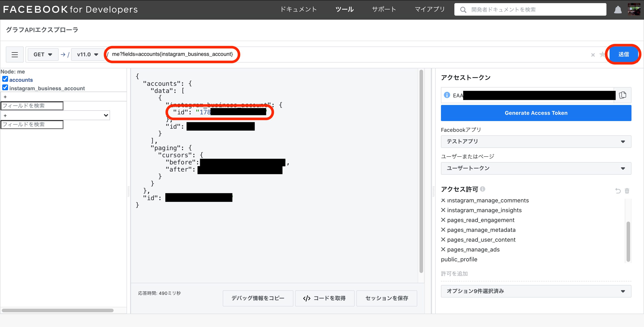The height and width of the screenshot is (327, 644).
Task: Clear the query with the X icon
Action: (593, 55)
